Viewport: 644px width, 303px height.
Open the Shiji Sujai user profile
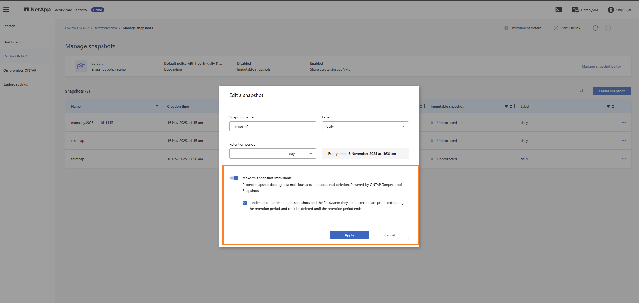click(x=619, y=10)
